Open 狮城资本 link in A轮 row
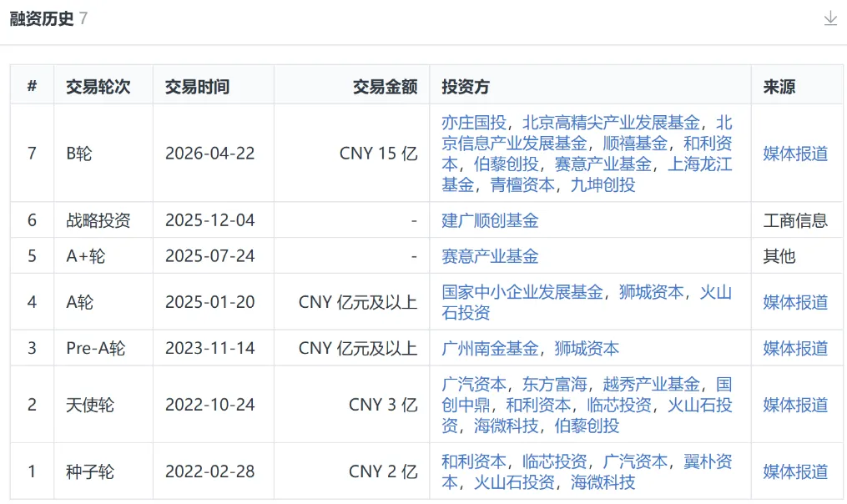 [652, 292]
